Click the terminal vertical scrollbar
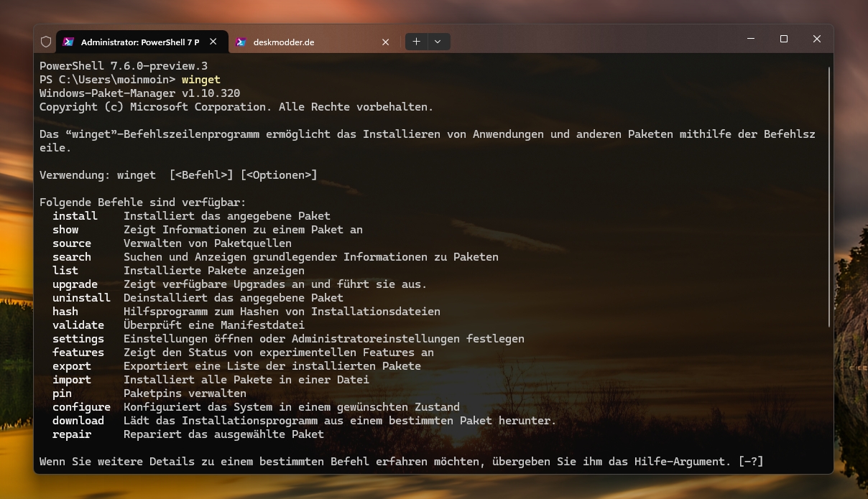 [x=829, y=197]
